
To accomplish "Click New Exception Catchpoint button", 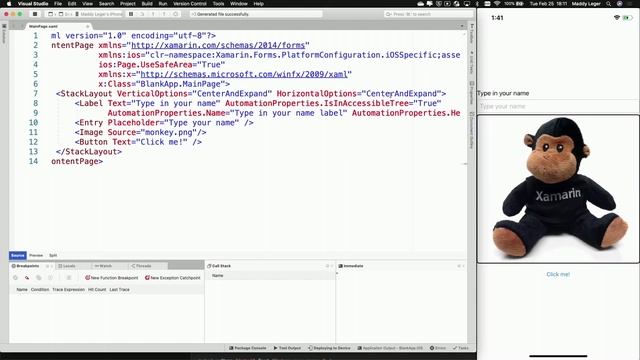I will point(173,278).
